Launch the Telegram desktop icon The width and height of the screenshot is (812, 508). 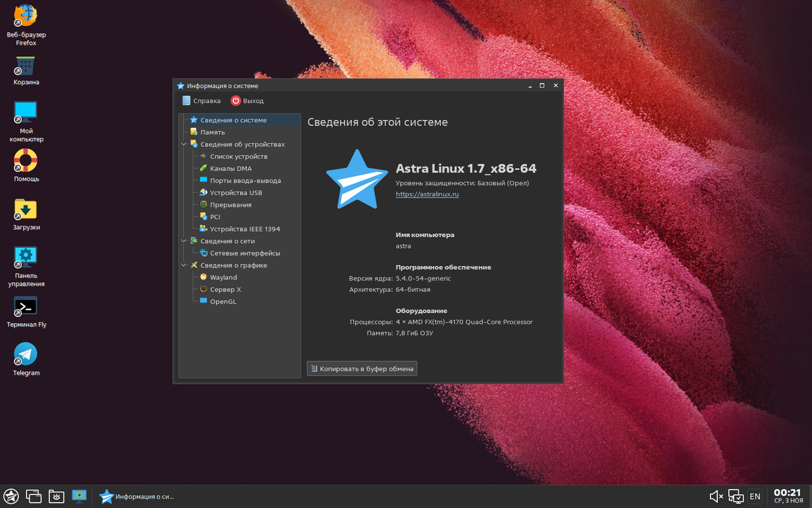point(26,354)
